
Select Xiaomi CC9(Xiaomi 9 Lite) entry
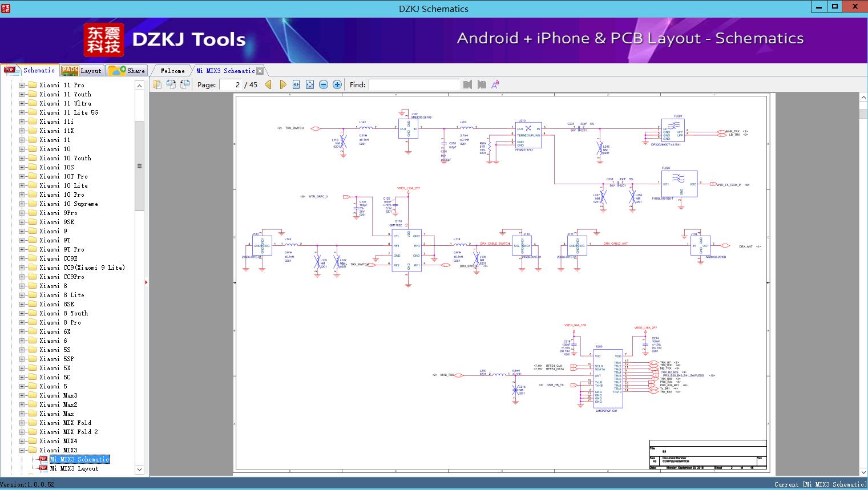click(x=82, y=268)
